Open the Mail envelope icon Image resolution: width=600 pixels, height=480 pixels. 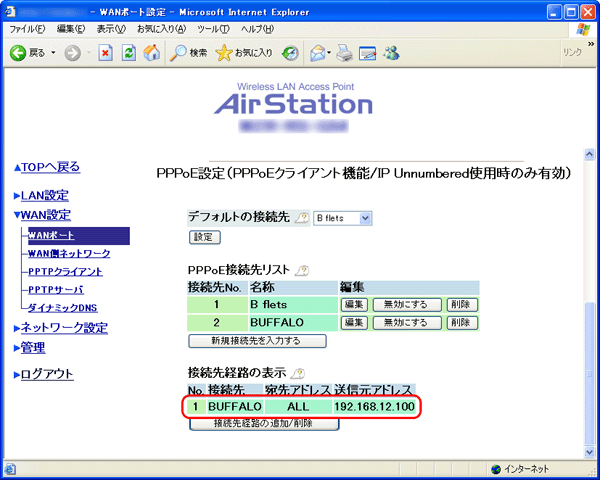coord(318,53)
